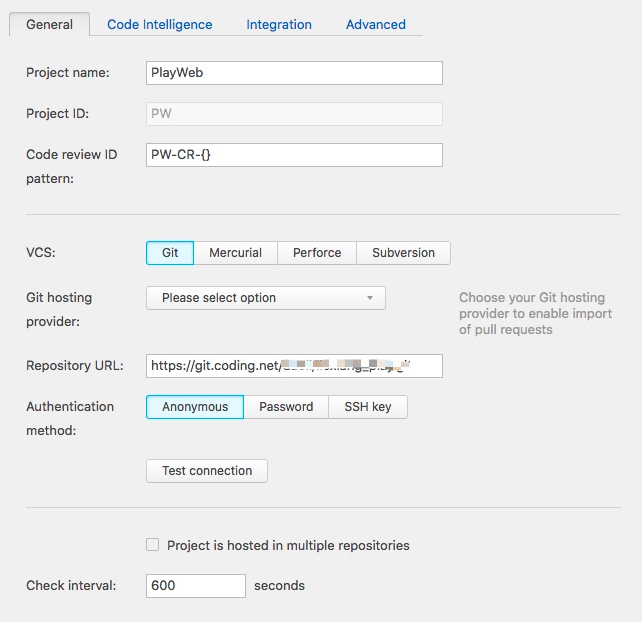Click the arrow on the Please select option box
The height and width of the screenshot is (622, 642).
point(370,298)
